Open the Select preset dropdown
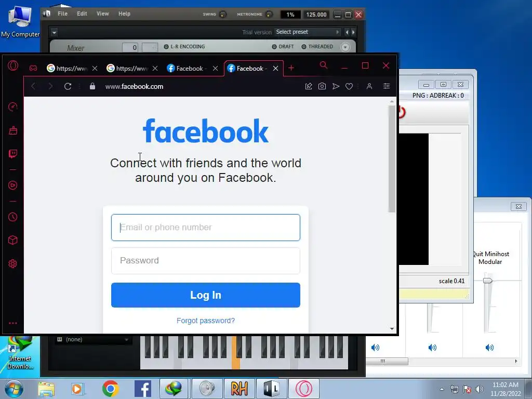Image resolution: width=532 pixels, height=399 pixels. (307, 32)
